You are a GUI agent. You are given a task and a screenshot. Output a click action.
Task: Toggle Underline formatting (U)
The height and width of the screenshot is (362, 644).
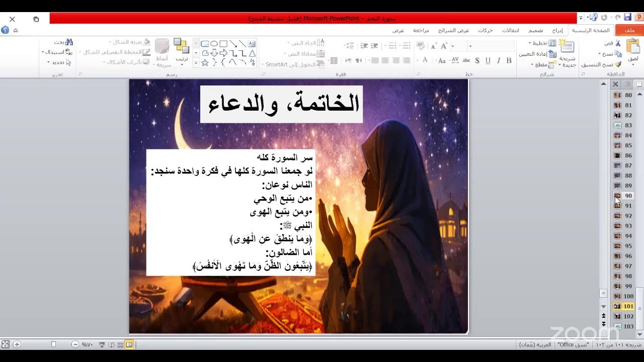click(x=488, y=60)
